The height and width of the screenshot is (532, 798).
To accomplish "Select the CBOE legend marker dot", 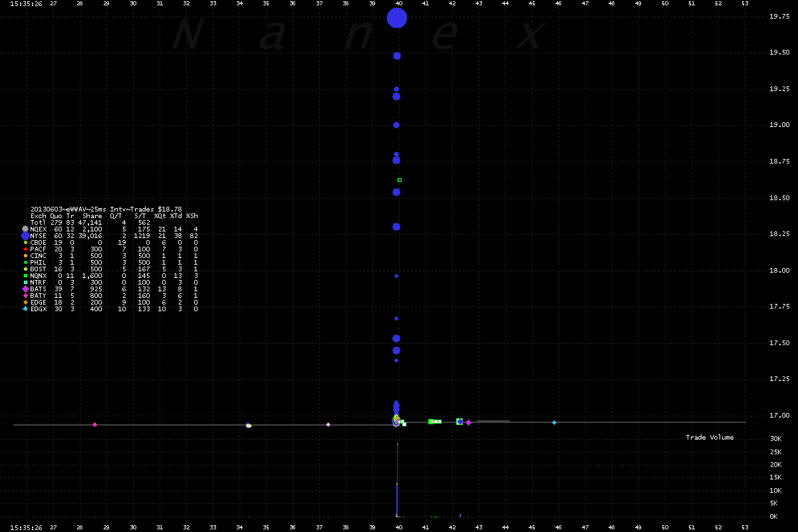I will (25, 242).
